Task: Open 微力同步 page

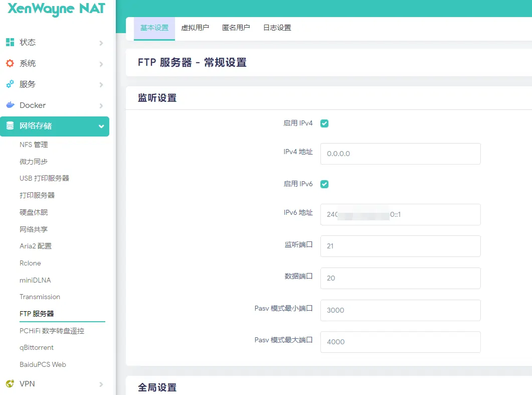Action: (34, 162)
